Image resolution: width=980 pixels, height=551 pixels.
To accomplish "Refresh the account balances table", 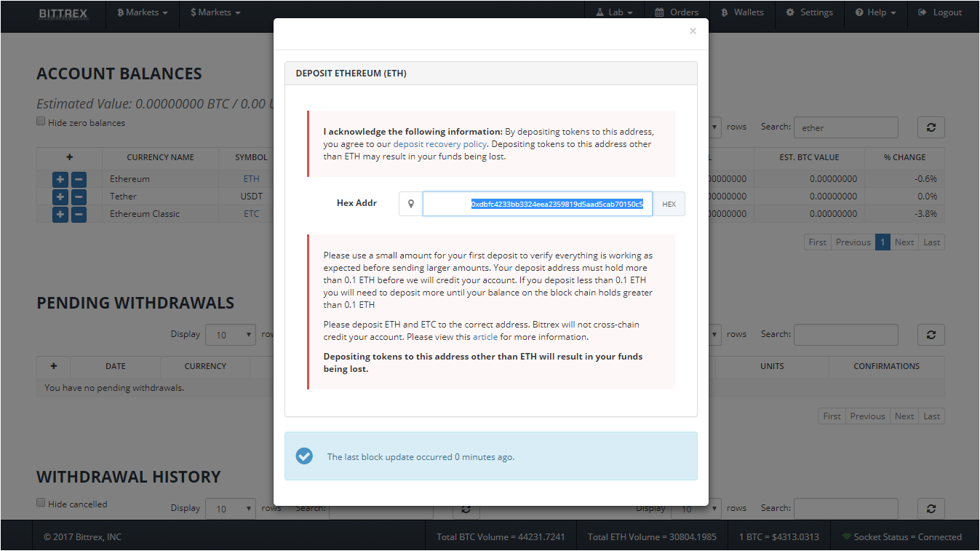I will coord(931,127).
